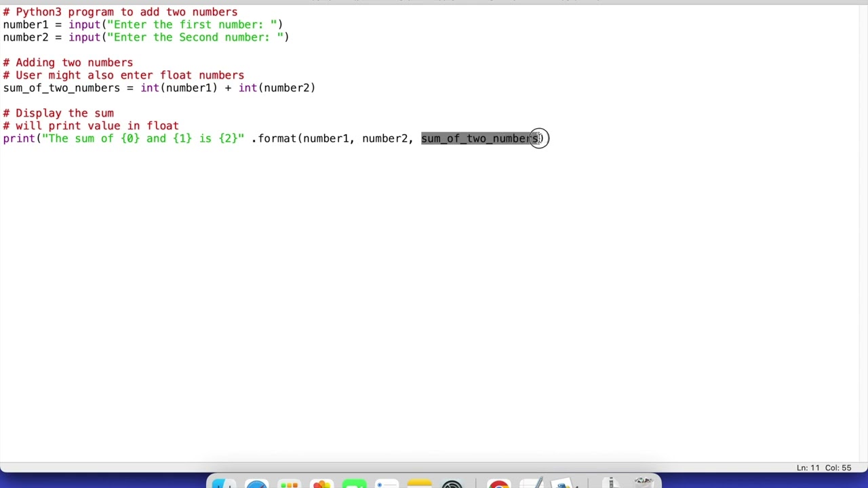Screen dimensions: 868x488
Task: Click the comment "# Python3 program to add two numbers"
Action: (x=120, y=12)
